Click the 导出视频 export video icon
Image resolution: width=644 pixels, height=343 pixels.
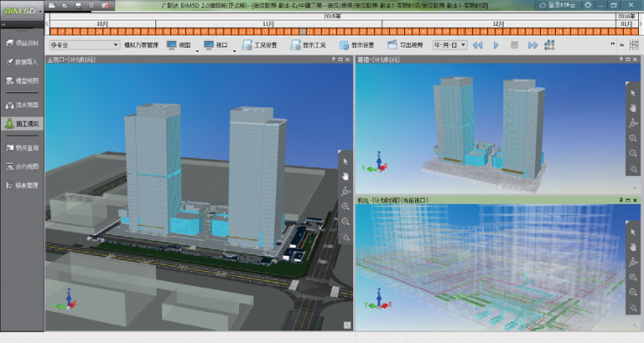pyautogui.click(x=392, y=44)
